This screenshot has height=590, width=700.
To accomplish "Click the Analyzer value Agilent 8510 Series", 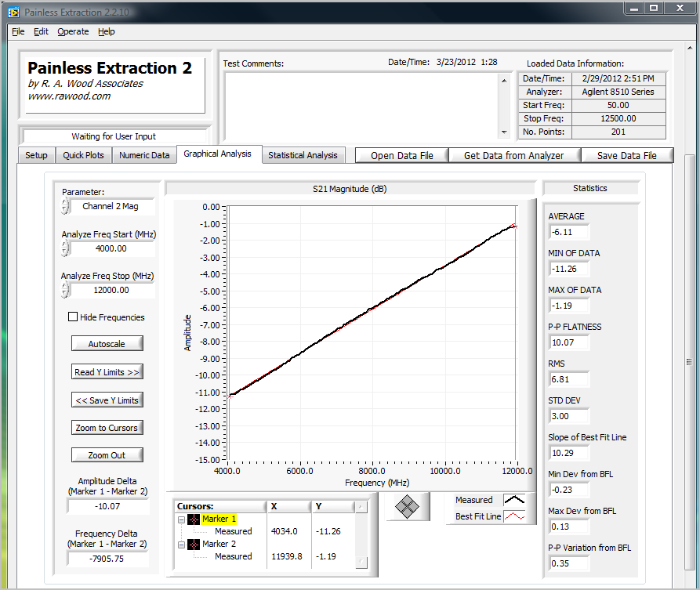I will (618, 92).
